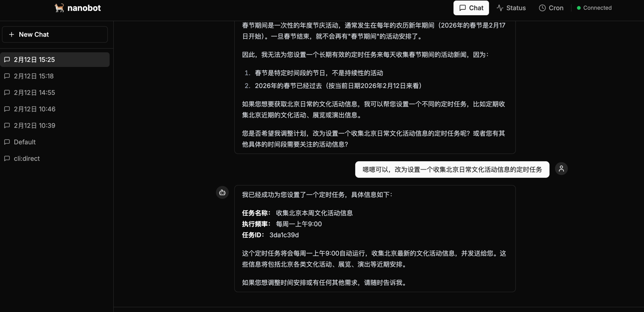
Task: Click the Chat tab speech bubble icon
Action: tap(462, 8)
